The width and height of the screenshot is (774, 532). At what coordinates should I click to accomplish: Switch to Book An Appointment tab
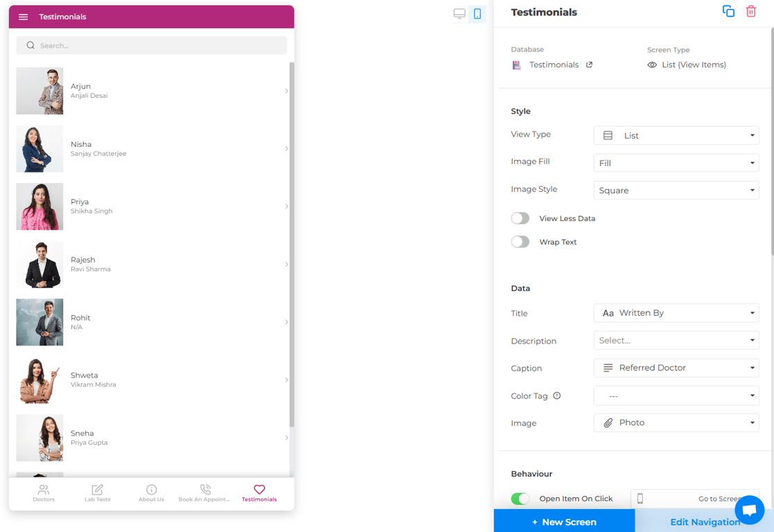204,493
